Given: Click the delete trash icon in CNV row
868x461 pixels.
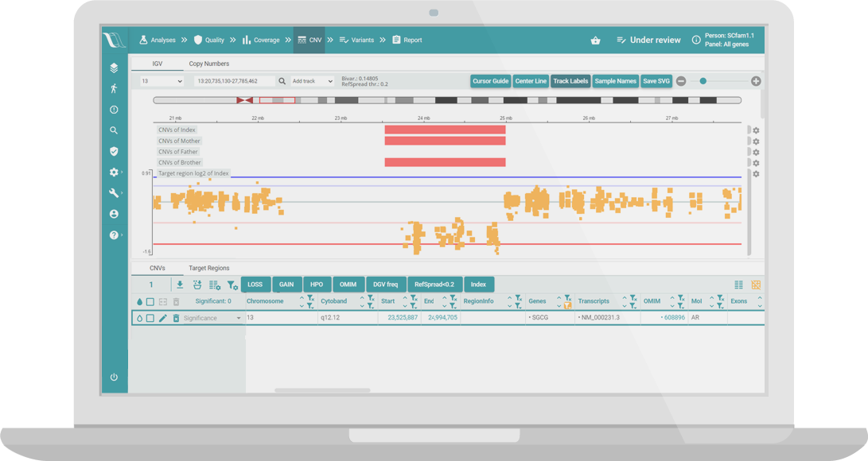Looking at the screenshot, I should coord(176,318).
